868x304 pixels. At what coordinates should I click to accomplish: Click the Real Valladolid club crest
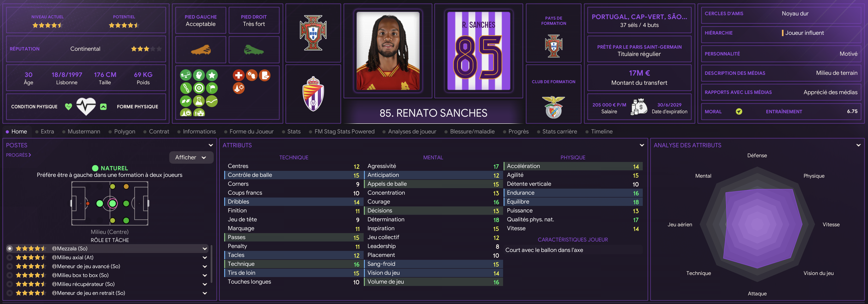click(x=313, y=94)
